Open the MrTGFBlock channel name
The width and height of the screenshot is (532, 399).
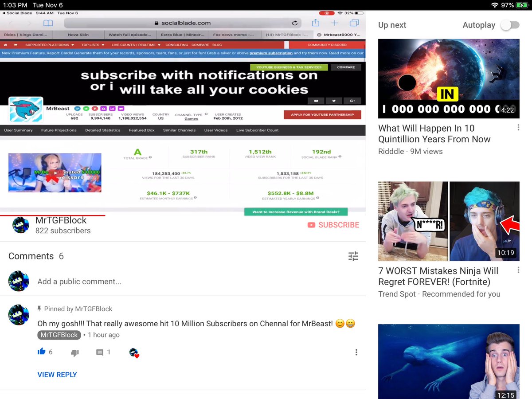tap(61, 220)
